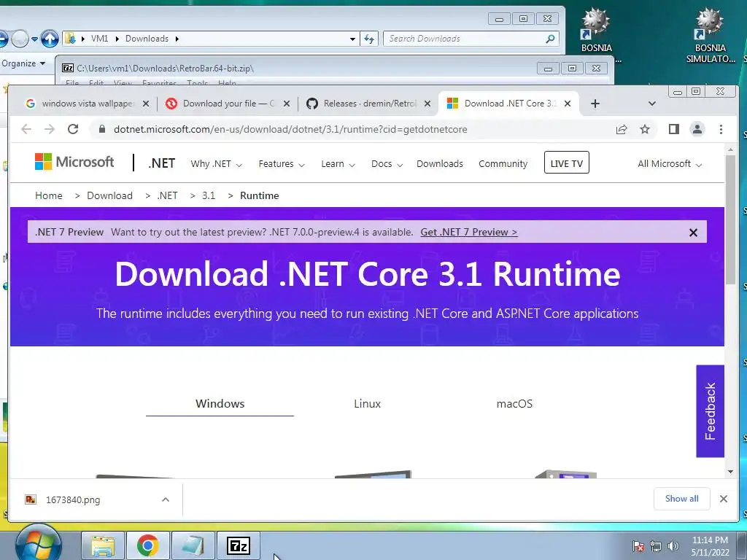This screenshot has width=747, height=560.
Task: Open Chrome side panel icon
Action: 673,129
